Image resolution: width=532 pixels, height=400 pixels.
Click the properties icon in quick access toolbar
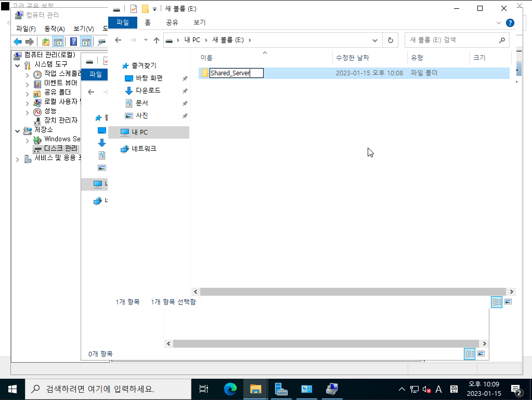(133, 9)
